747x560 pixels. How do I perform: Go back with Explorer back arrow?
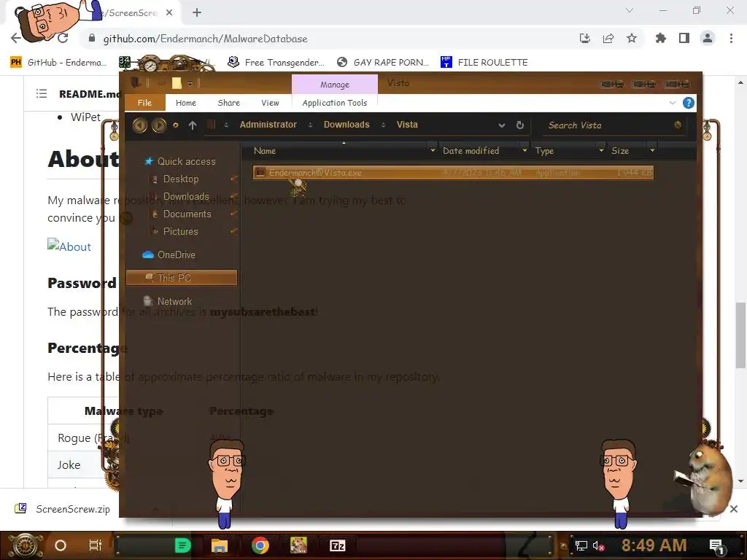click(x=139, y=125)
